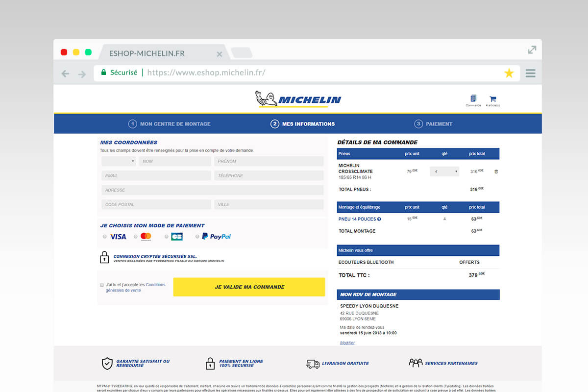Click the Pneu 14 pouces link
Image resolution: width=588 pixels, height=392 pixels.
[x=357, y=219]
